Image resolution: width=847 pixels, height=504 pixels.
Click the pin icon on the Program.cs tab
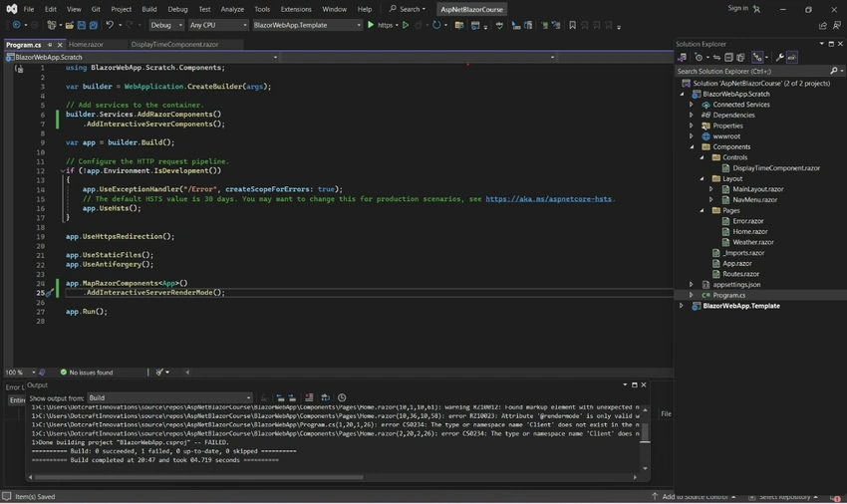tap(50, 45)
